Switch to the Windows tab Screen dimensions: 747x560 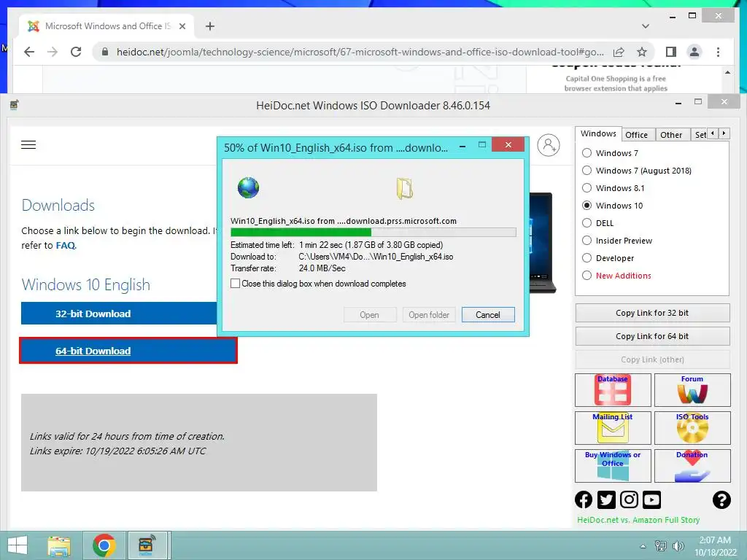[x=598, y=134]
